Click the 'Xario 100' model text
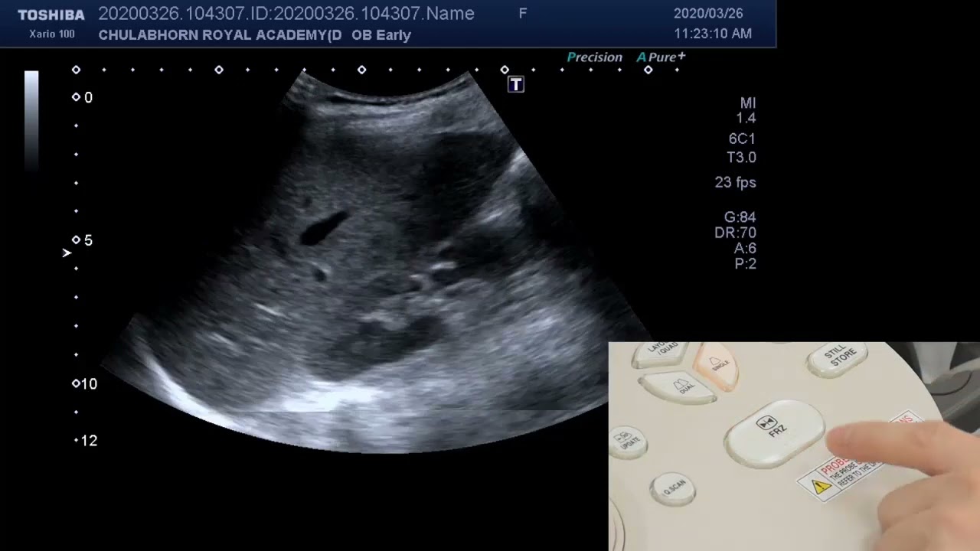 coord(52,34)
